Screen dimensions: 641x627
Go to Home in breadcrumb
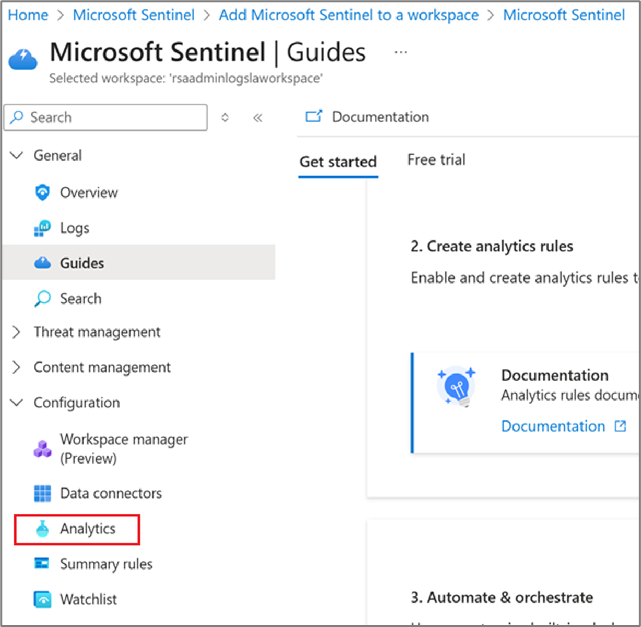point(28,15)
